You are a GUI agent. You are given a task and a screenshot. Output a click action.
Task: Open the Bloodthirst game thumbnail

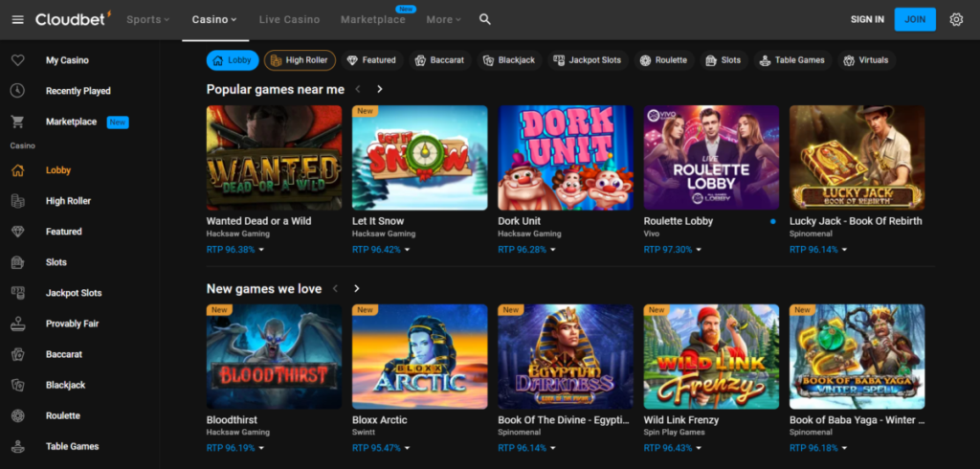point(274,356)
